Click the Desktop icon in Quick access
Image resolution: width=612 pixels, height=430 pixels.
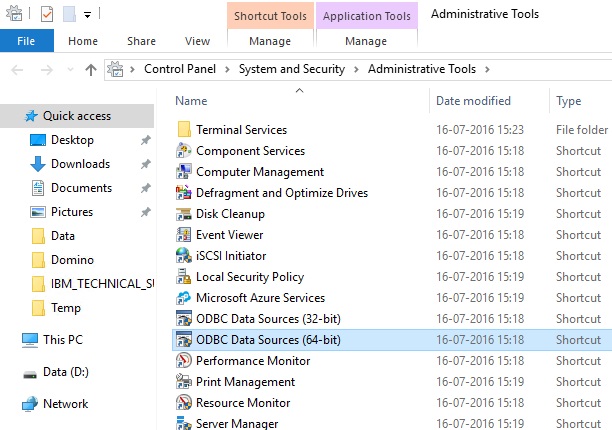point(38,140)
